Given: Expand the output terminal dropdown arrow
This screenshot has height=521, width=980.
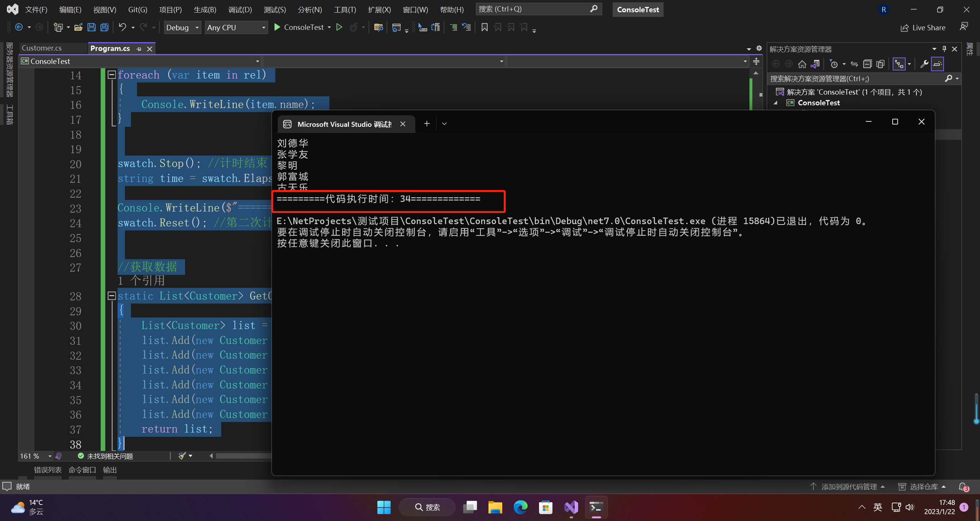Looking at the screenshot, I should [x=444, y=123].
